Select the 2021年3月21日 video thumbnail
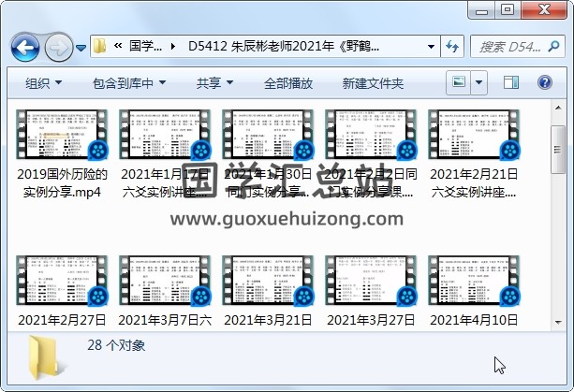This screenshot has height=392, width=574. point(268,280)
